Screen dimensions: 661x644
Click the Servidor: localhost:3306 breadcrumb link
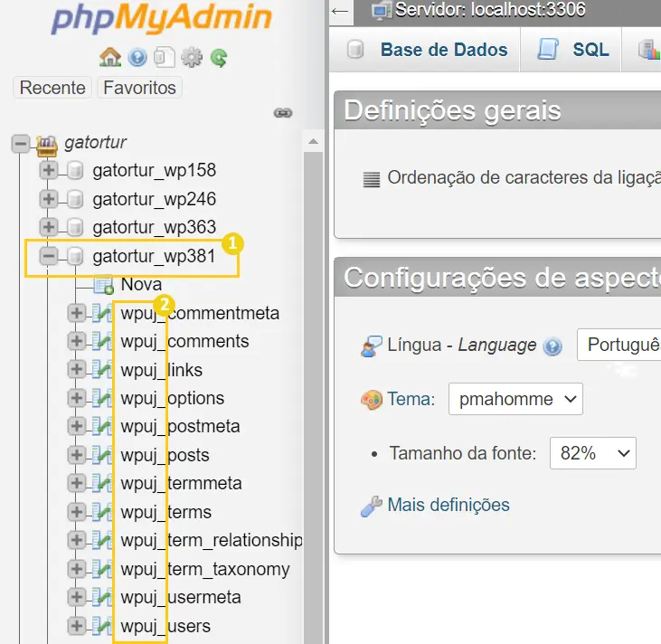[x=490, y=10]
